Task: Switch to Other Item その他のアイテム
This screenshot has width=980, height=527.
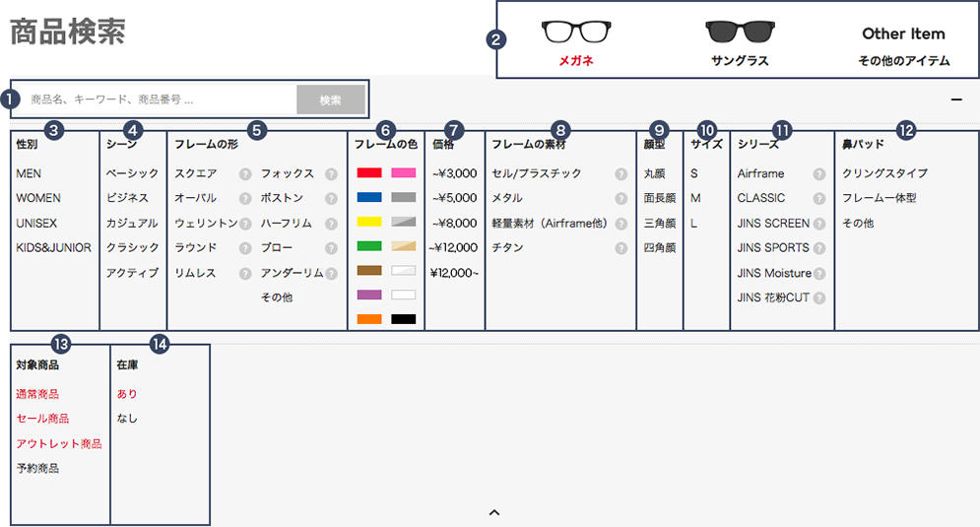Action: [904, 46]
